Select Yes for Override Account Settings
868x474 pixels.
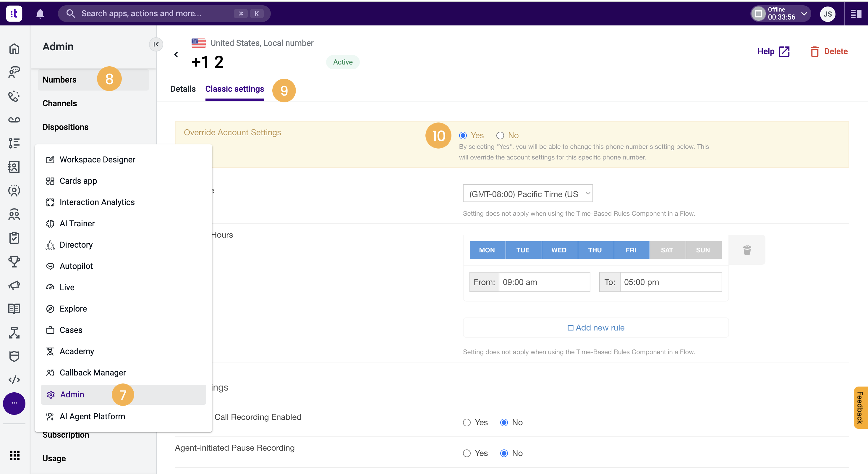click(x=463, y=136)
